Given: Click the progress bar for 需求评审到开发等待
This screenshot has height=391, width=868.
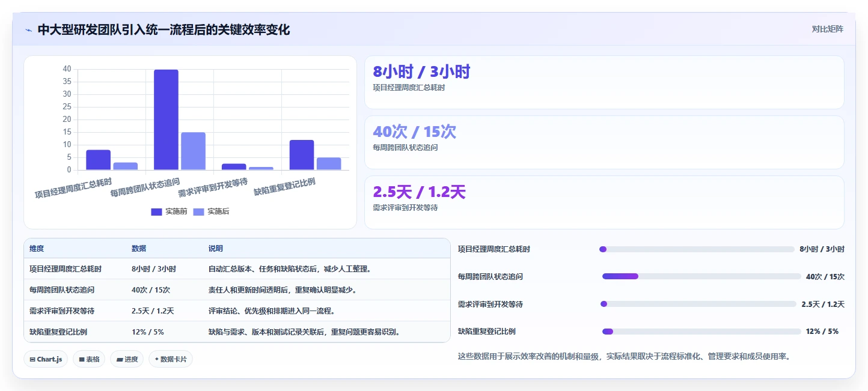Looking at the screenshot, I should (x=698, y=304).
